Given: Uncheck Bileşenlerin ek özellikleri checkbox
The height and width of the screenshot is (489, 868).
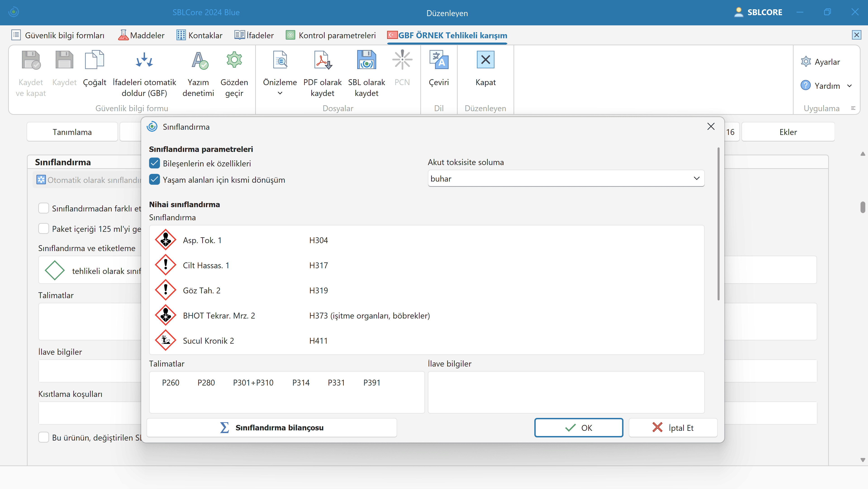Looking at the screenshot, I should pyautogui.click(x=155, y=163).
